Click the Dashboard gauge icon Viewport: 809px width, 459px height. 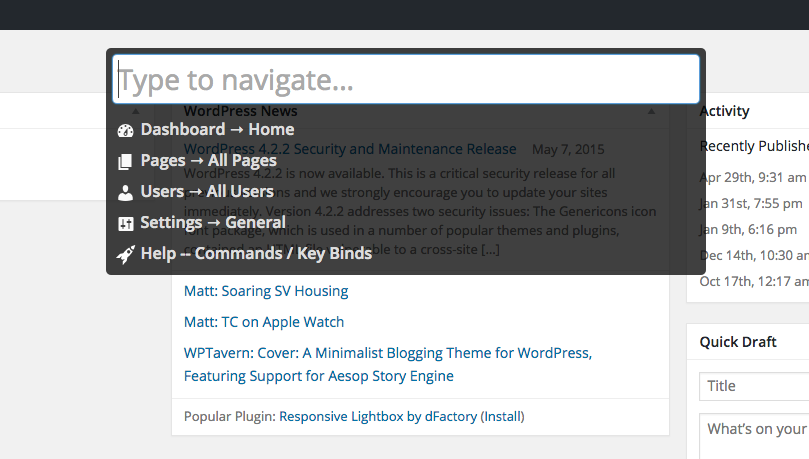(125, 130)
